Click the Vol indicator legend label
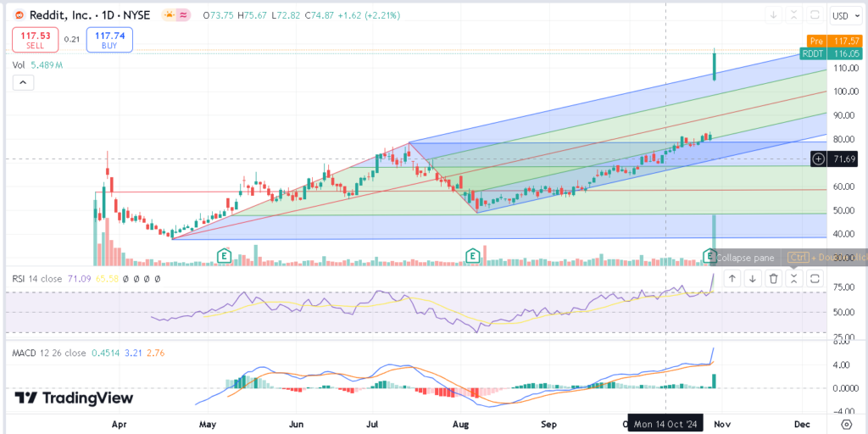The width and height of the screenshot is (868, 434). point(19,65)
